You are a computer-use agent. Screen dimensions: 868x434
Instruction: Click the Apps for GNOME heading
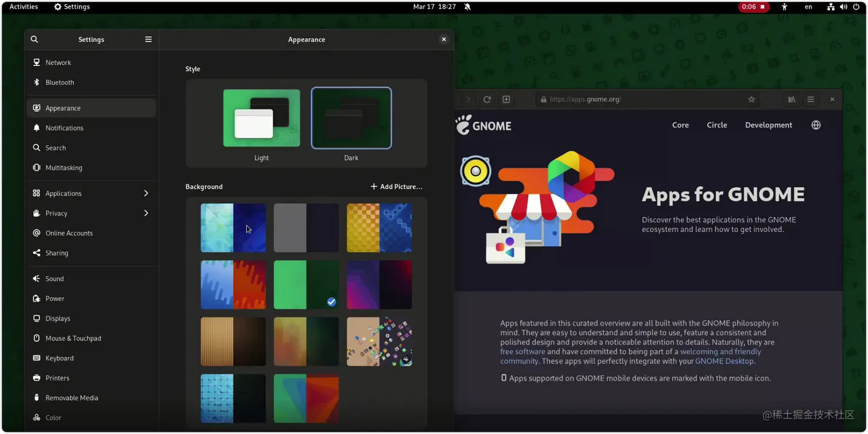click(723, 195)
